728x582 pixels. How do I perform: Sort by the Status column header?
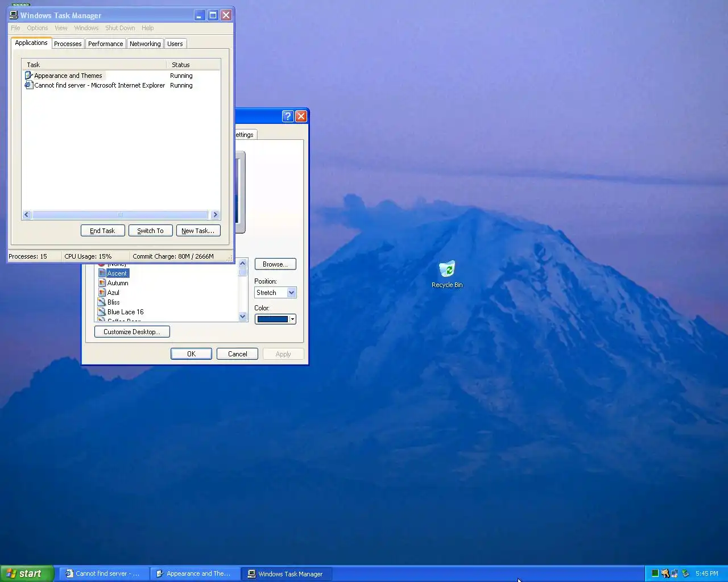point(193,65)
